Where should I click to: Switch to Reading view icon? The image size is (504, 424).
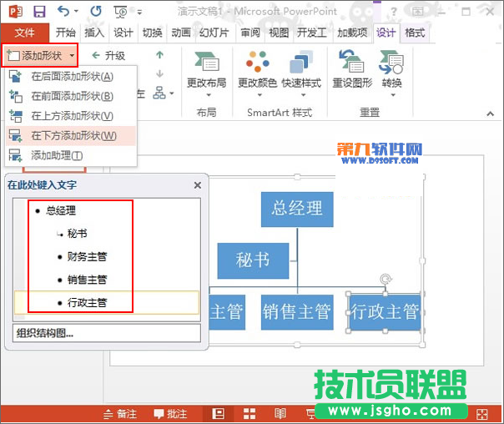tap(280, 414)
